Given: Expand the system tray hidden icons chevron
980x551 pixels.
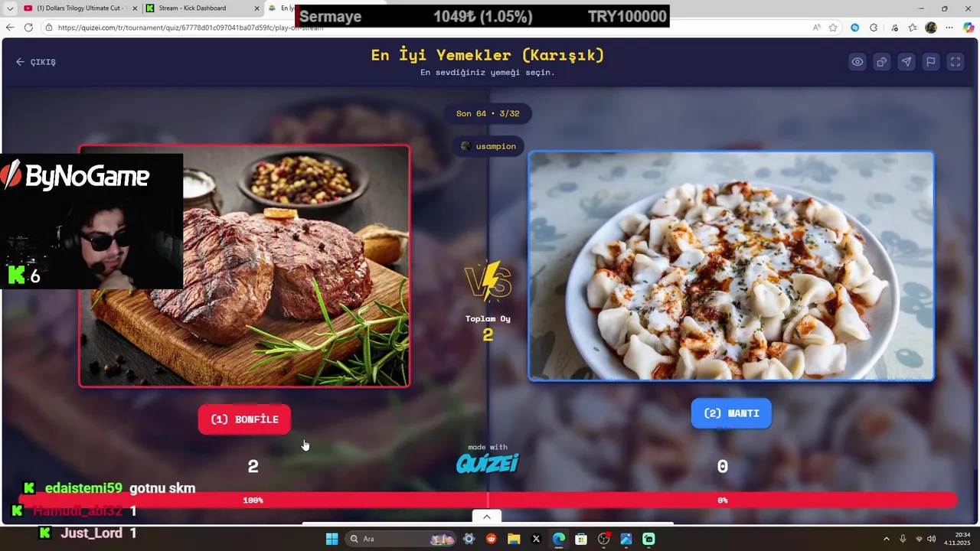Looking at the screenshot, I should click(887, 539).
